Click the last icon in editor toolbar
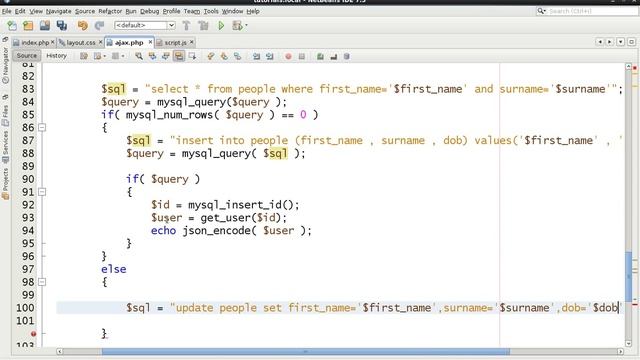The image size is (640, 360). [x=347, y=56]
